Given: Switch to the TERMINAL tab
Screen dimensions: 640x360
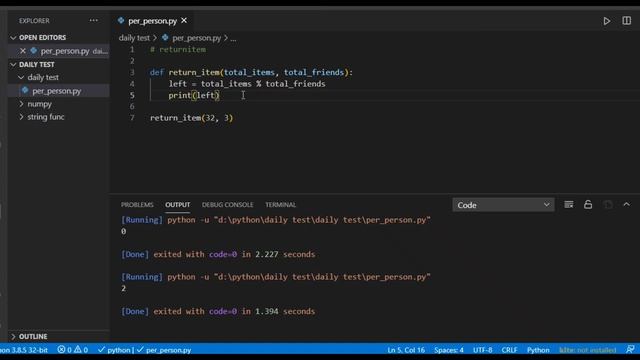Looking at the screenshot, I should pyautogui.click(x=280, y=204).
